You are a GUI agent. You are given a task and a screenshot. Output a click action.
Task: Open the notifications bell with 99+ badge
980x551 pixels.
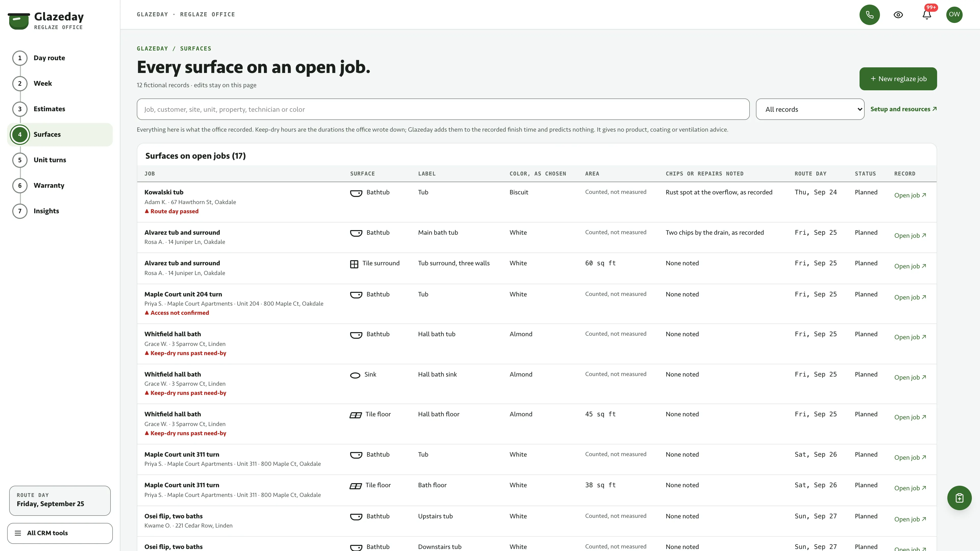(926, 15)
